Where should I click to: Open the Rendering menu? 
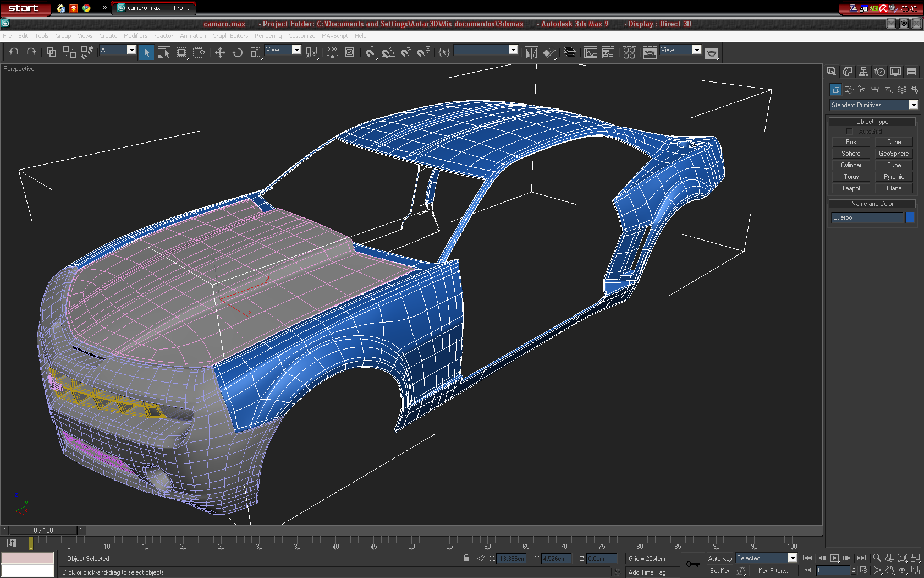(x=268, y=36)
